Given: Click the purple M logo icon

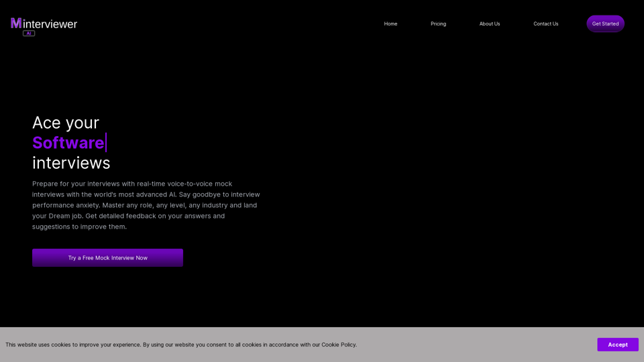Looking at the screenshot, I should click(x=16, y=23).
